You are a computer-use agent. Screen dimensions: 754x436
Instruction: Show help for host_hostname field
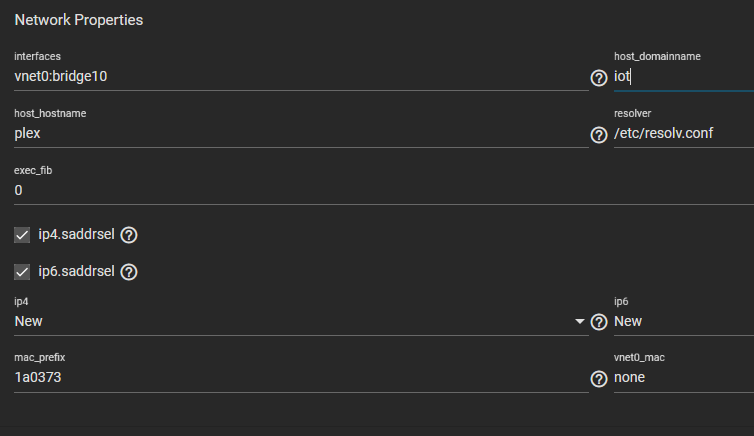click(x=599, y=135)
